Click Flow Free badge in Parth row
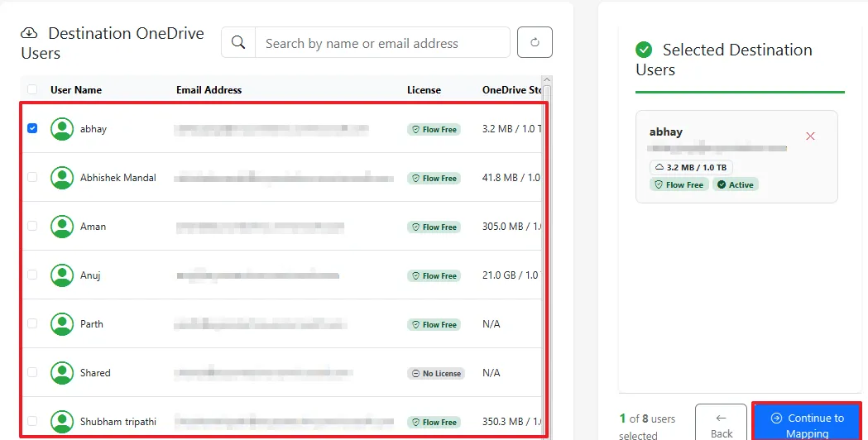 coord(434,324)
